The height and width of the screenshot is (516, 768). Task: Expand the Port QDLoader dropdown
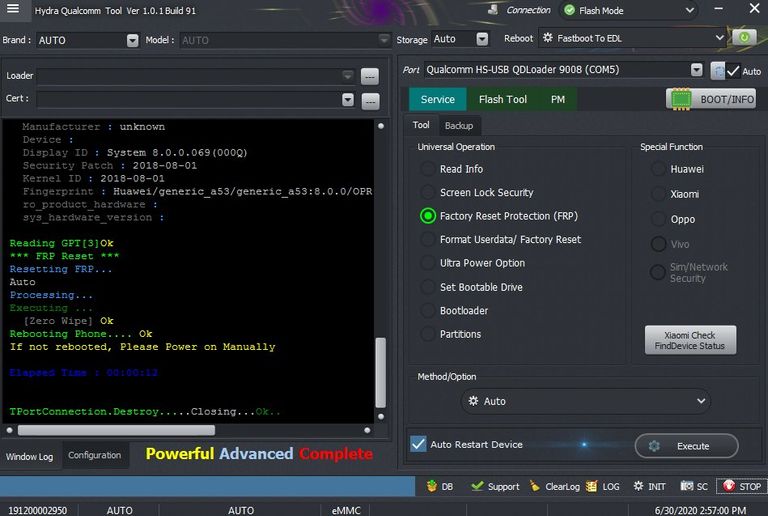point(696,70)
